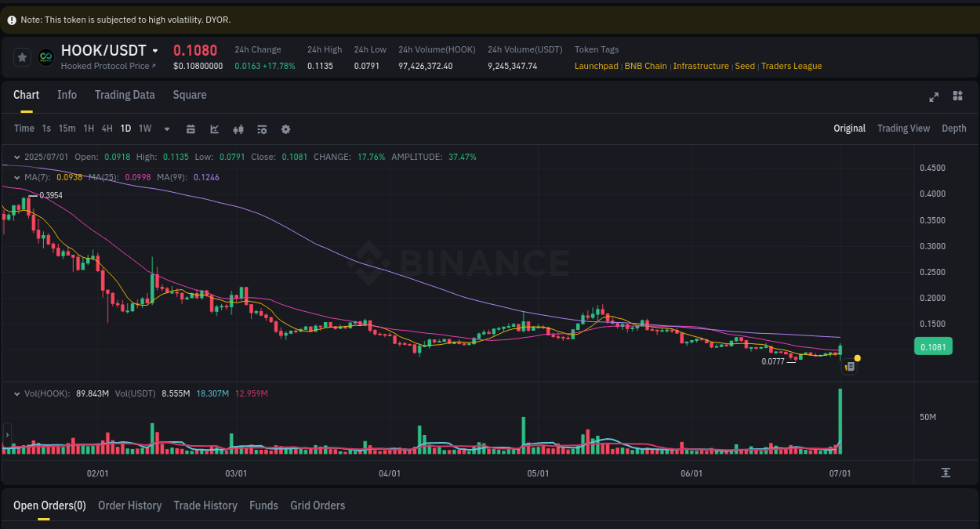Image resolution: width=980 pixels, height=529 pixels.
Task: Switch to the Trading Data tab
Action: coord(125,95)
